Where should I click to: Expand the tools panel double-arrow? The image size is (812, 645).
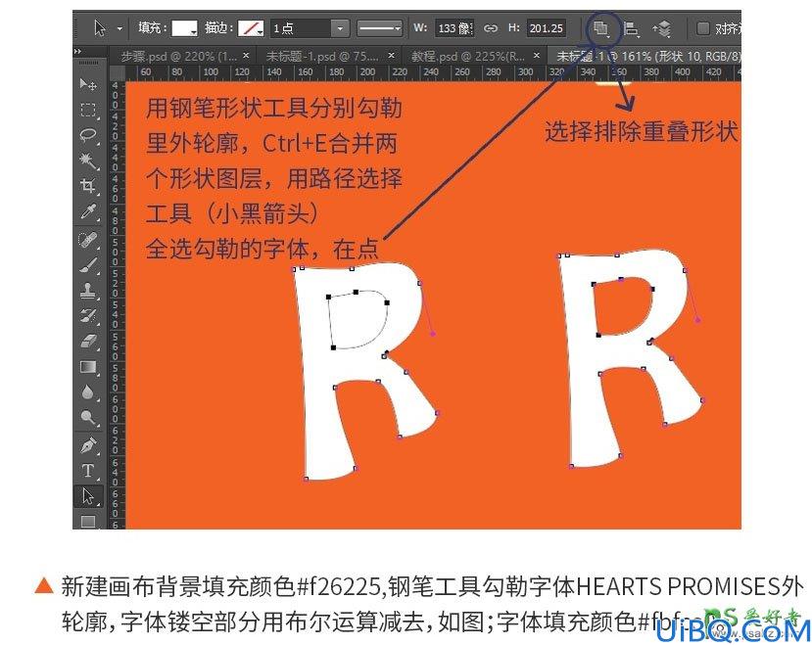coord(78,52)
